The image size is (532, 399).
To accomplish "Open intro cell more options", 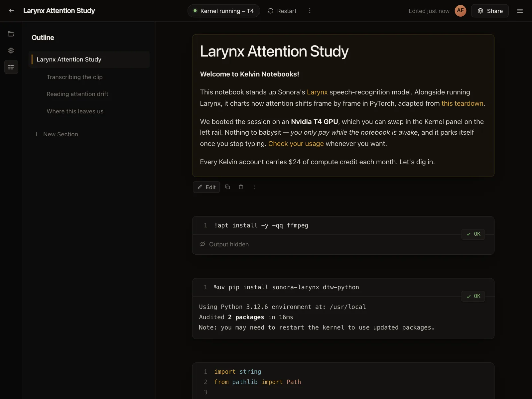I will pyautogui.click(x=254, y=187).
